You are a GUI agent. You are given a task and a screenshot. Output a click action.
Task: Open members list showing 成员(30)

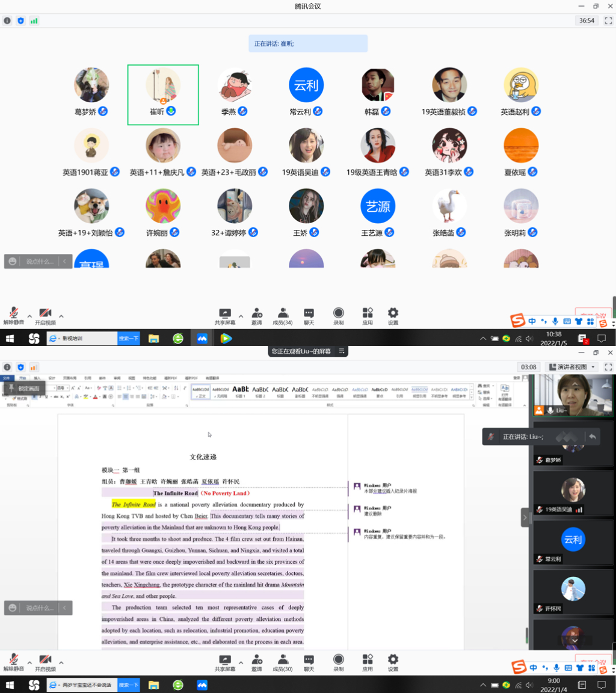coord(282,662)
